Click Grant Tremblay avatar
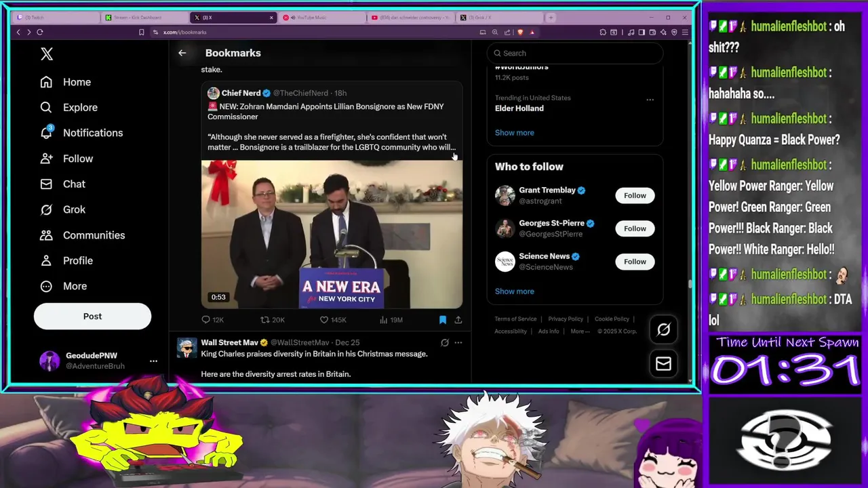868x488 pixels. pos(505,195)
